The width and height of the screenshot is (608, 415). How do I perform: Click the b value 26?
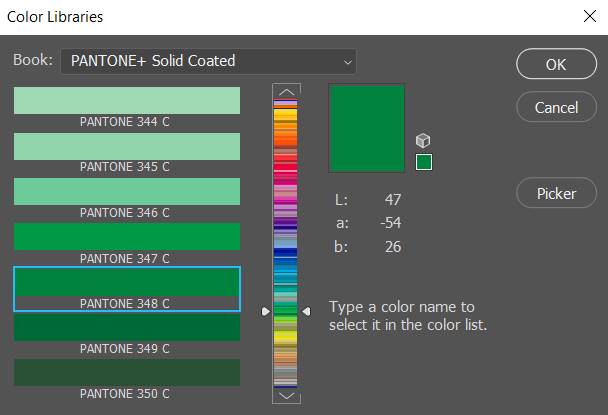(x=393, y=247)
